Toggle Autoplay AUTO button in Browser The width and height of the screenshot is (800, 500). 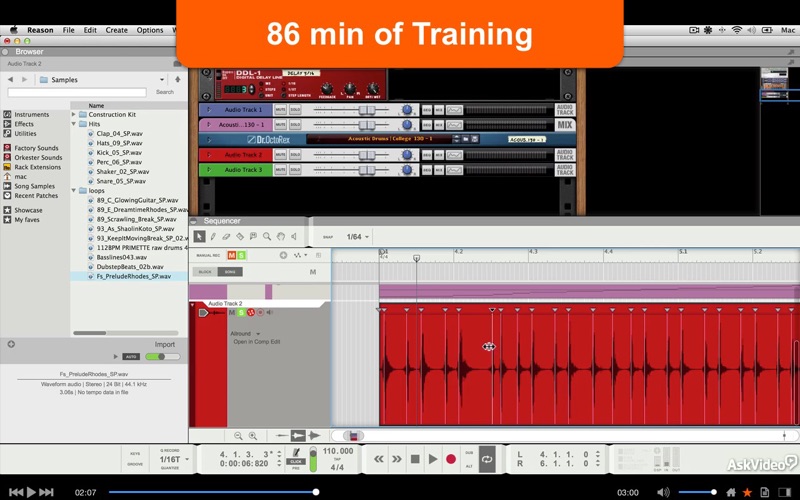131,357
